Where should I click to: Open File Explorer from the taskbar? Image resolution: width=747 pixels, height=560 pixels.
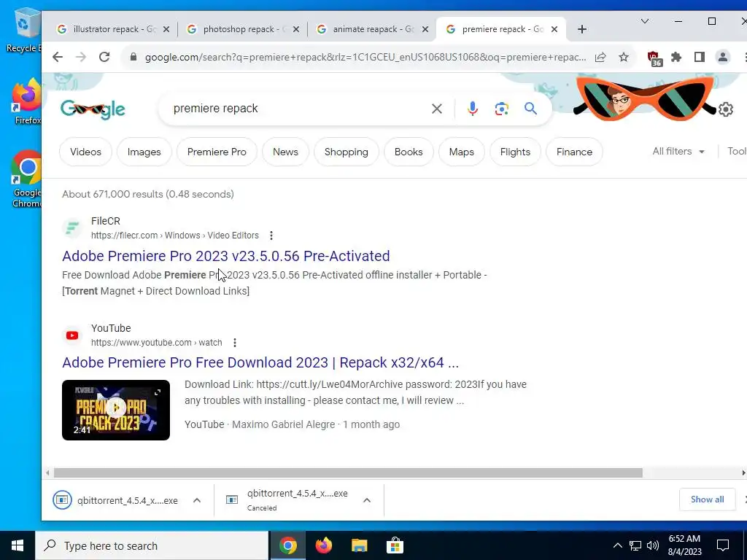tap(359, 545)
